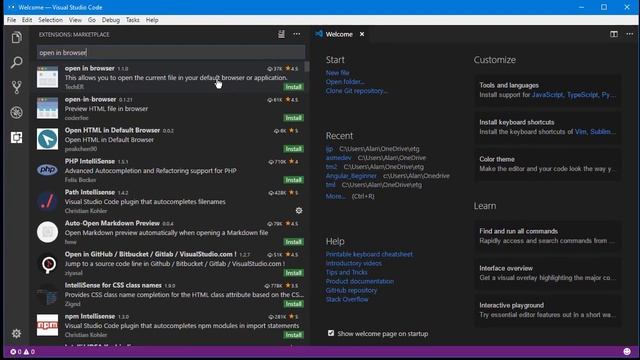Click the extensions list scrollbar
Screen dimensions: 640x360
pos(307,66)
